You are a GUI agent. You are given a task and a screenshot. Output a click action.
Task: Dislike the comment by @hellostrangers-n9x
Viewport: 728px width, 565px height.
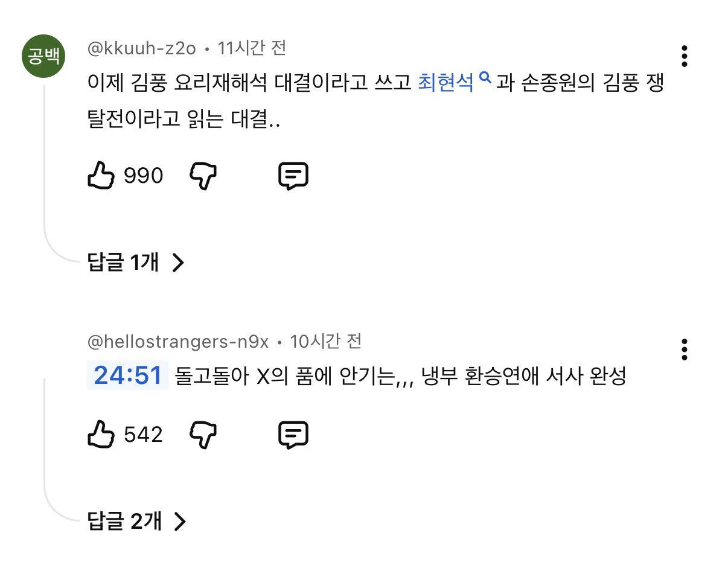(203, 435)
